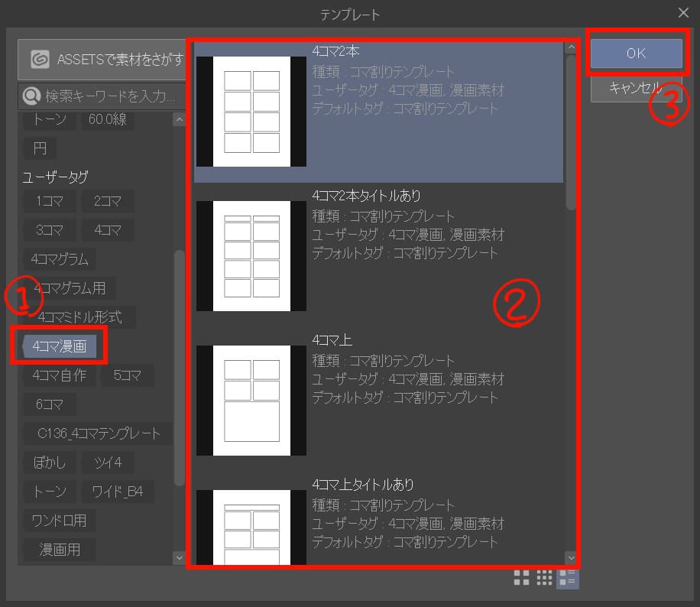Toggle the 3コマ user tag
700x607 pixels.
click(x=50, y=230)
